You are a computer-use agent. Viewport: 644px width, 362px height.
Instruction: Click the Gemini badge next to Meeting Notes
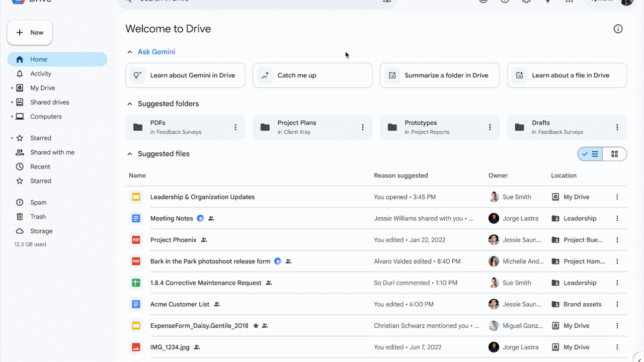(200, 219)
